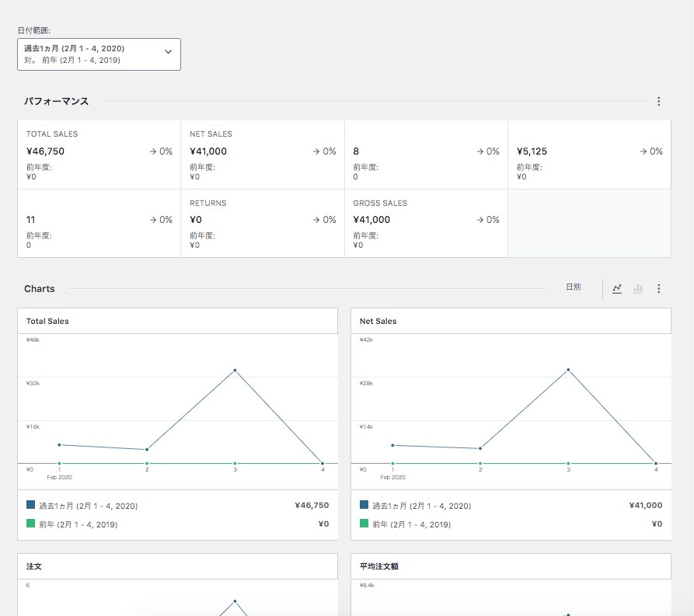Click the パフォーマンス section heading

[56, 101]
